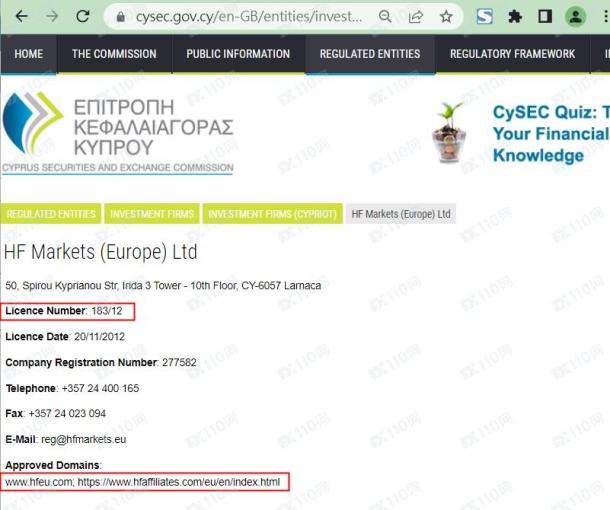Click the CySEC logo

click(118, 133)
